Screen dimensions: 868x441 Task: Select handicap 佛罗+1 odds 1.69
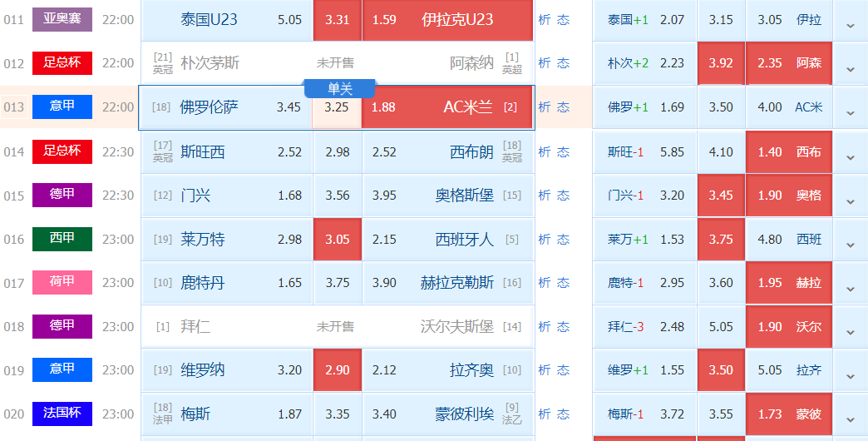pos(645,107)
